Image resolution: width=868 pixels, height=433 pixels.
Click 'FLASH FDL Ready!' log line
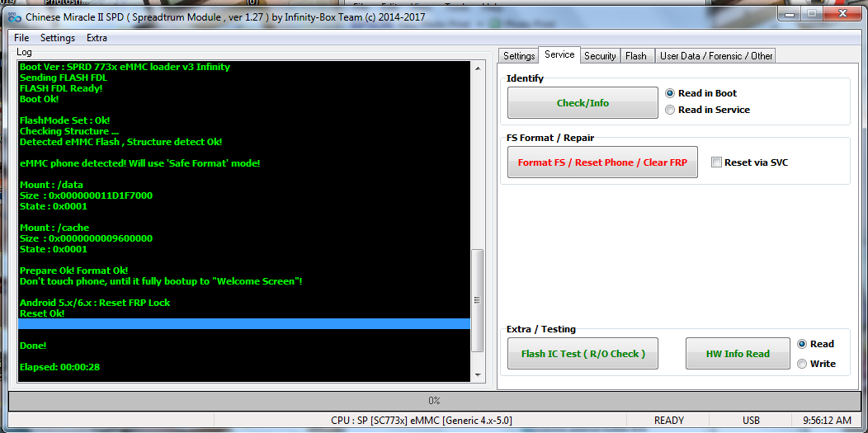pyautogui.click(x=61, y=88)
